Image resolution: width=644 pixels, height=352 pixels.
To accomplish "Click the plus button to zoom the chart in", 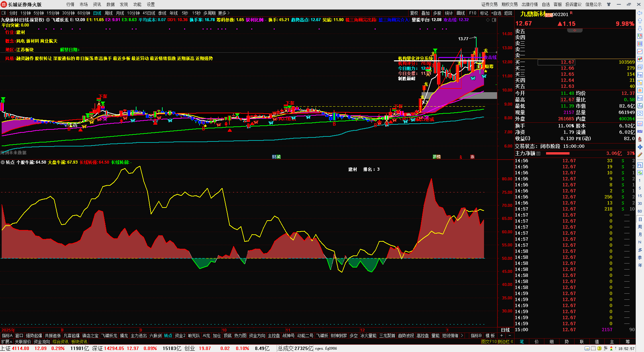I will pyautogui.click(x=502, y=336).
